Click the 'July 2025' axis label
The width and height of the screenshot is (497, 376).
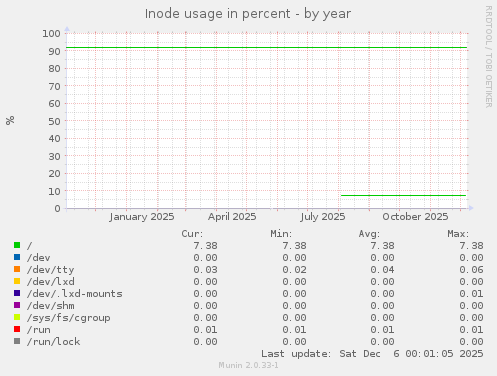[x=322, y=217]
